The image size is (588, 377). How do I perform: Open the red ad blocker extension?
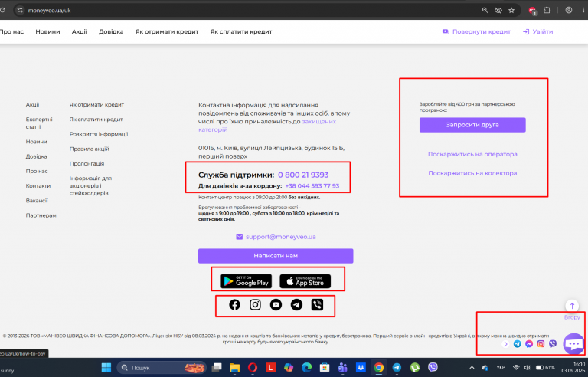pos(532,11)
